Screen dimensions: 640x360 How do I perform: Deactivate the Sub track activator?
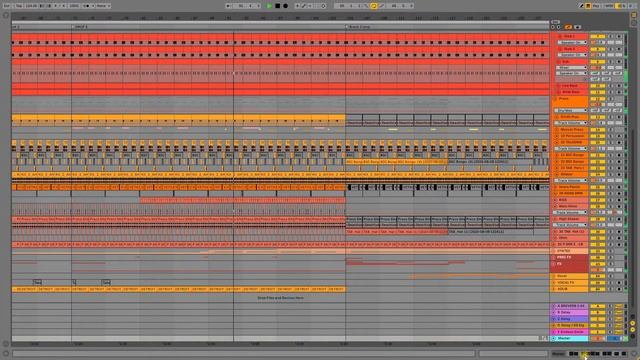(597, 62)
